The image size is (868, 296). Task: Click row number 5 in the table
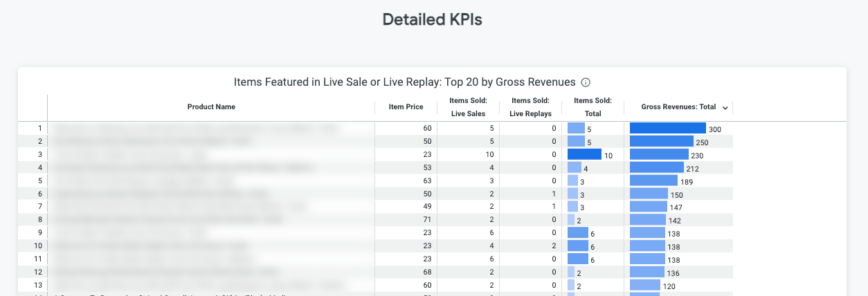[x=40, y=181]
